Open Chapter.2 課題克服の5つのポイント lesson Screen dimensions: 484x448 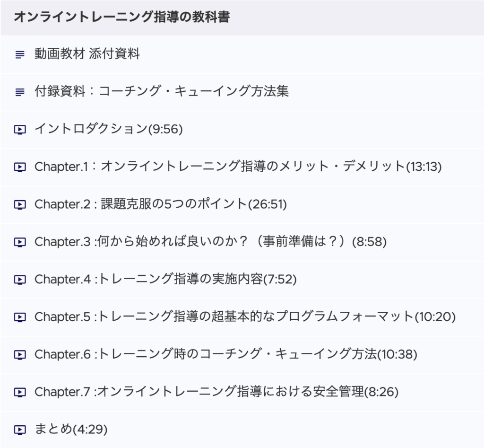[242, 204]
